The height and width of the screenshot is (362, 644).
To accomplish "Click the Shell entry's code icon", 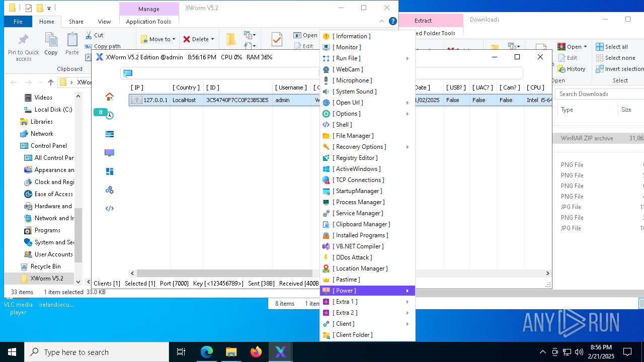I will (326, 125).
